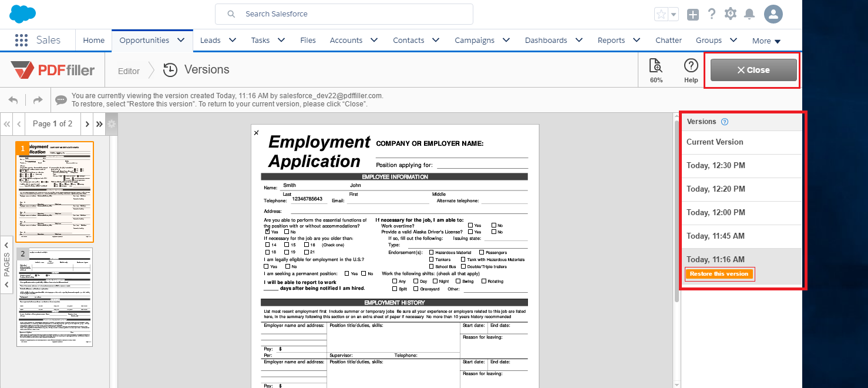The image size is (868, 388).
Task: Restore this version button
Action: [719, 274]
